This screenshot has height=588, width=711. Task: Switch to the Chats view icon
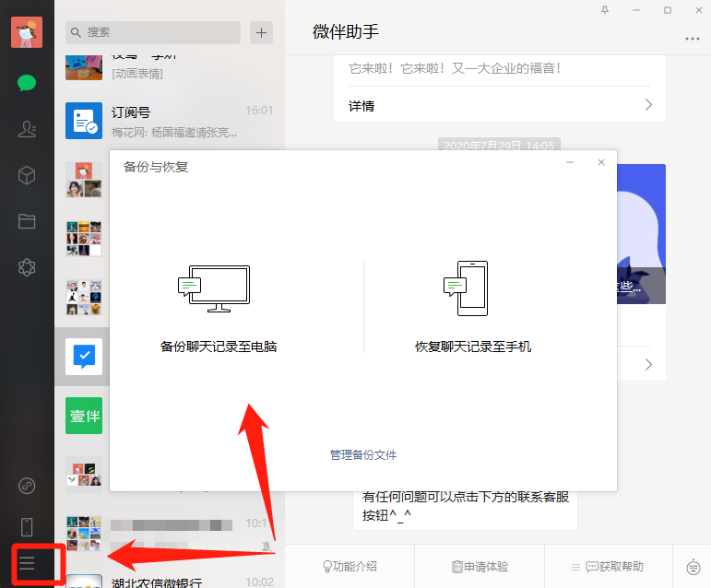click(27, 83)
